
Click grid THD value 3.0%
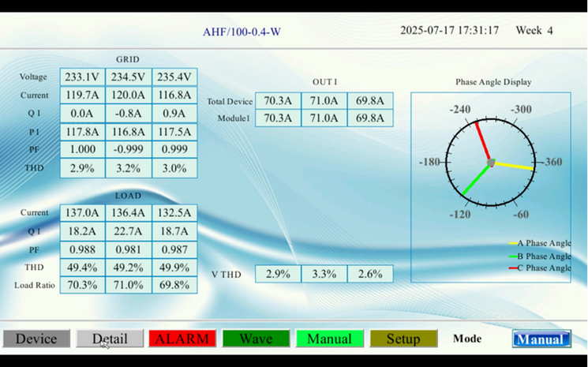(x=174, y=168)
